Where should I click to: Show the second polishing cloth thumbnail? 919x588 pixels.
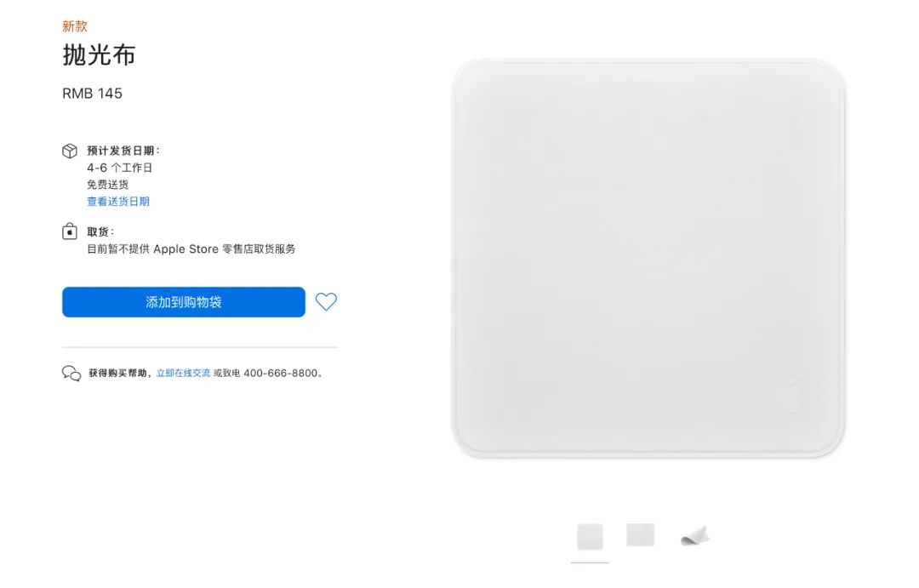640,534
